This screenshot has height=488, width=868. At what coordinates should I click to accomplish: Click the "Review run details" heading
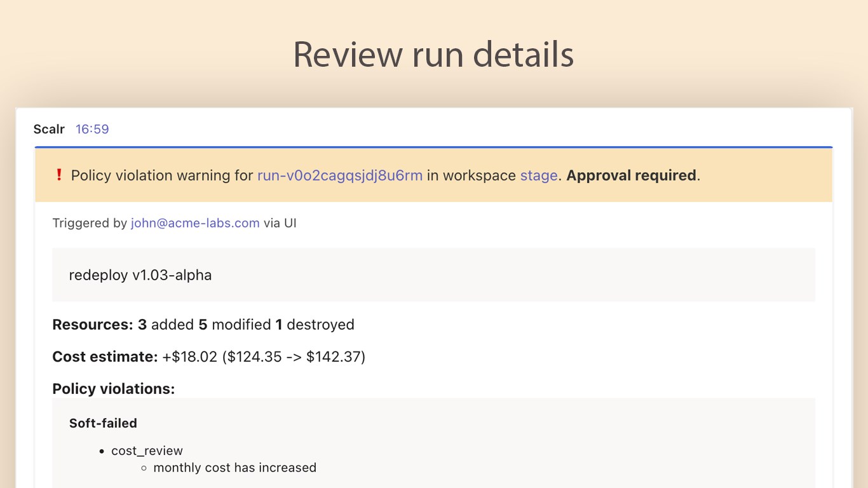433,55
